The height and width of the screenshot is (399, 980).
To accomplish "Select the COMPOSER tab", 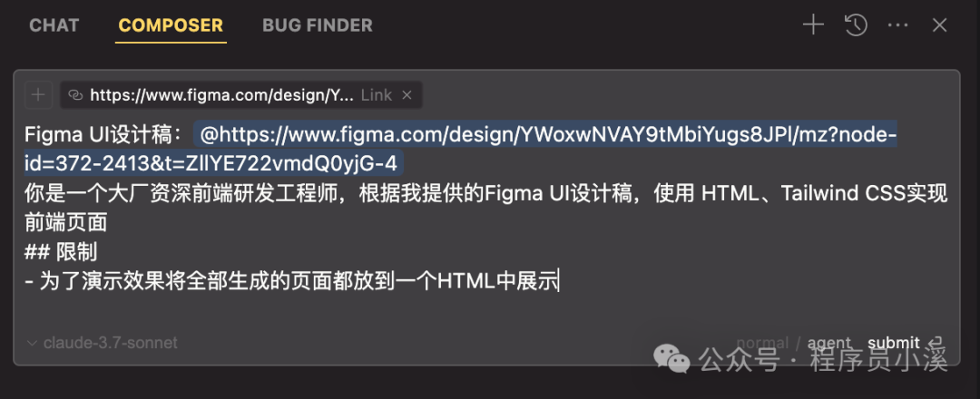I will (x=171, y=25).
